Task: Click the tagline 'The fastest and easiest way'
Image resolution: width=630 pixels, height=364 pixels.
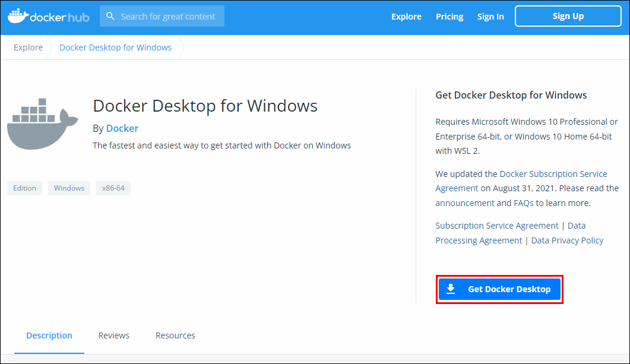Action: click(x=221, y=145)
